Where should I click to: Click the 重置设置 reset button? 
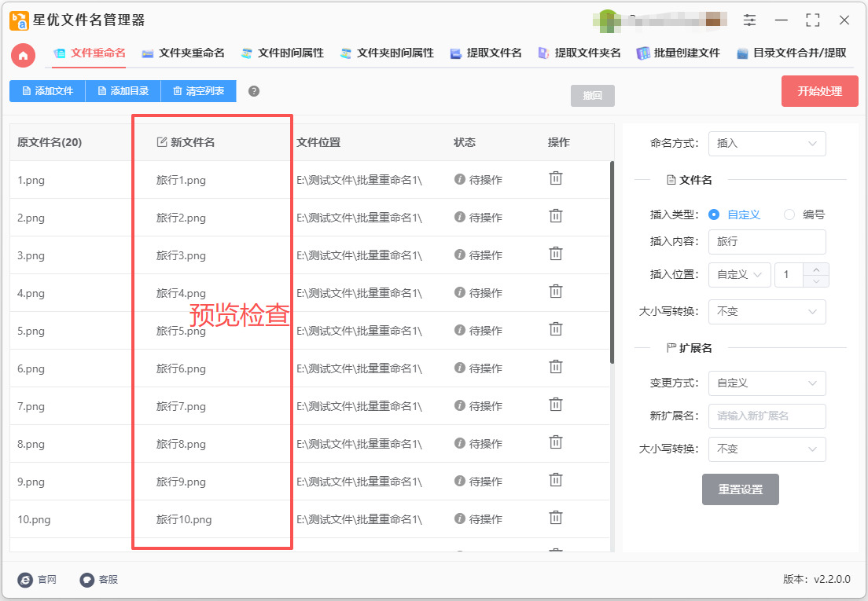(740, 489)
